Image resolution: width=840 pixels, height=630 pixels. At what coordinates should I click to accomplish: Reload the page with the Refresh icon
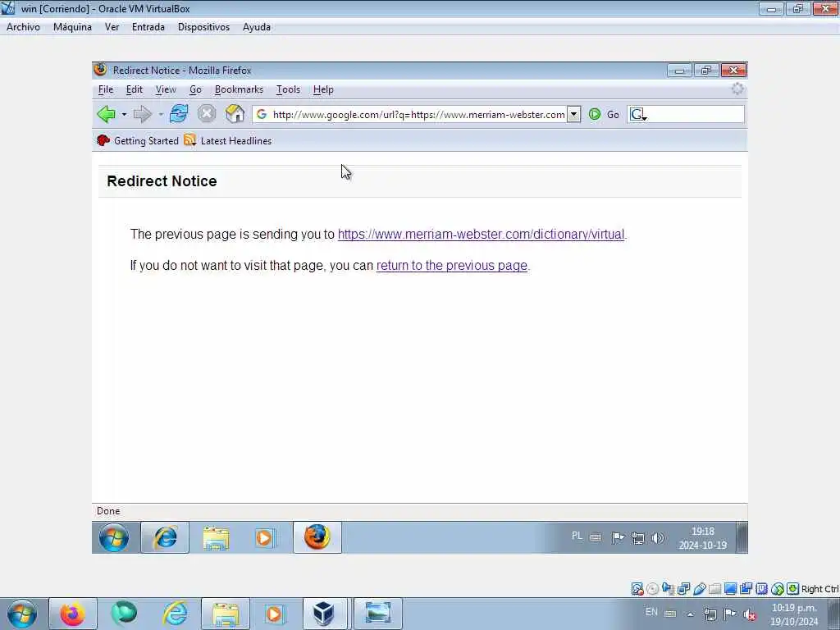[178, 113]
